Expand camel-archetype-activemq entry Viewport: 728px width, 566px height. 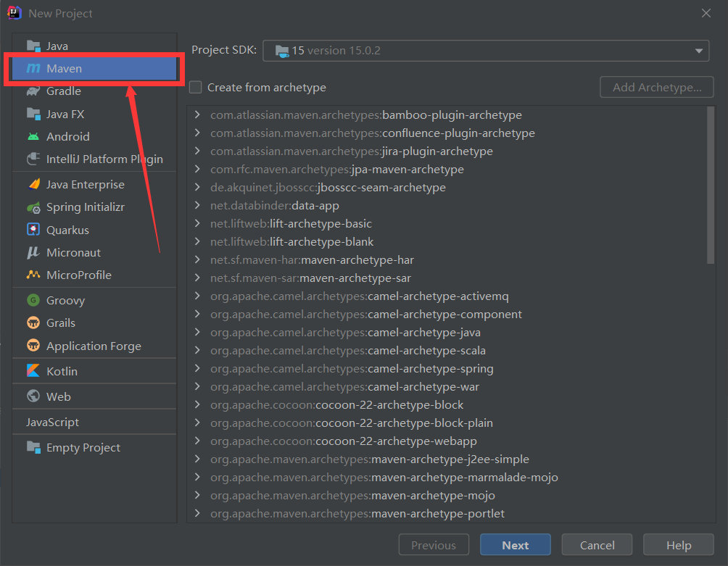[x=197, y=296]
